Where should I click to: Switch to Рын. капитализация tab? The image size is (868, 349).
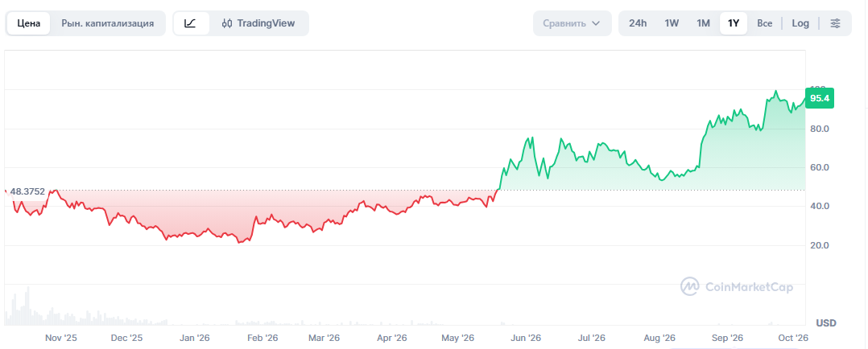point(108,23)
